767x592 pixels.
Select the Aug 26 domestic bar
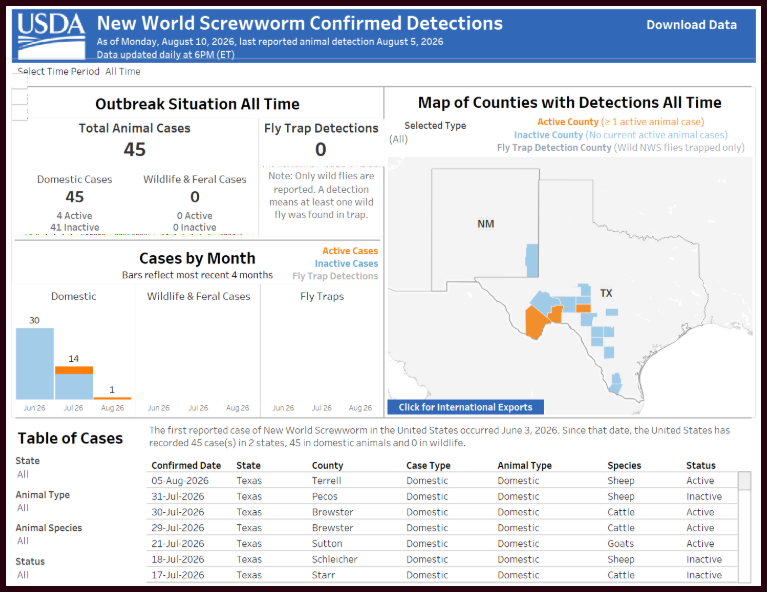pos(113,398)
